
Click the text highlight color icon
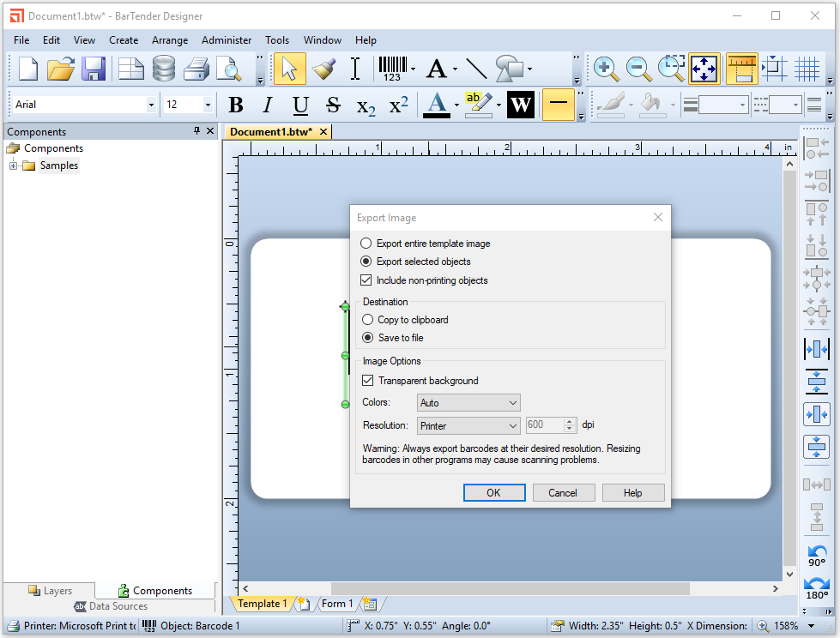[479, 105]
